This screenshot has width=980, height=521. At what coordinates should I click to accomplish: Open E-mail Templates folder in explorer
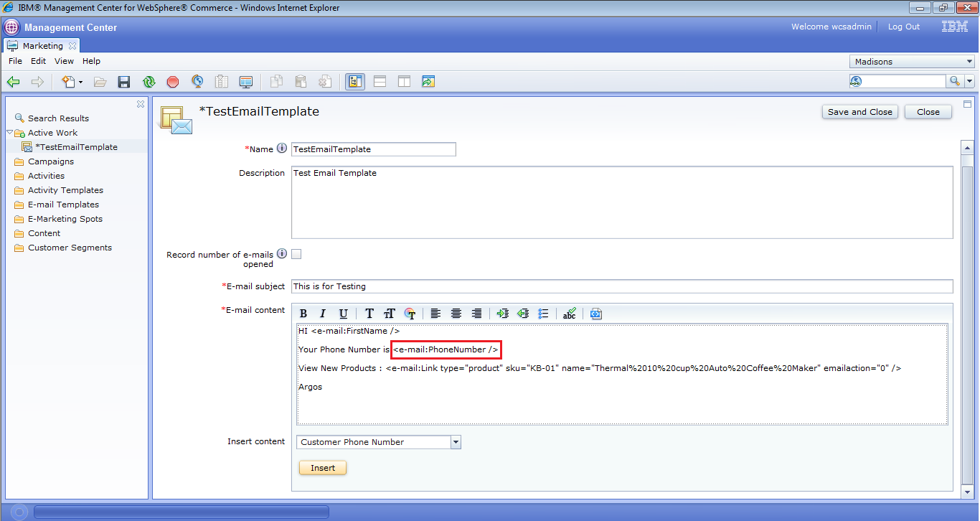coord(63,205)
